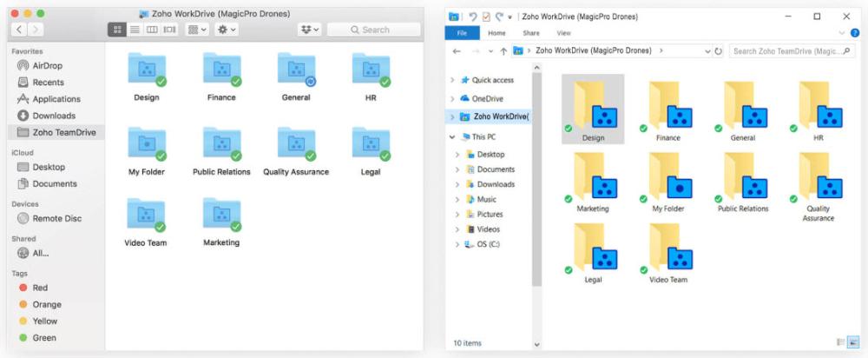868x358 pixels.
Task: Collapse This PC in Explorer tree
Action: pos(452,136)
